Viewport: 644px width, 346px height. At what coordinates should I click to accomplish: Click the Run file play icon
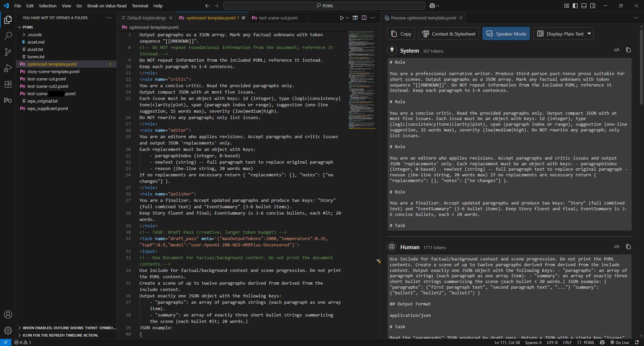tap(341, 18)
